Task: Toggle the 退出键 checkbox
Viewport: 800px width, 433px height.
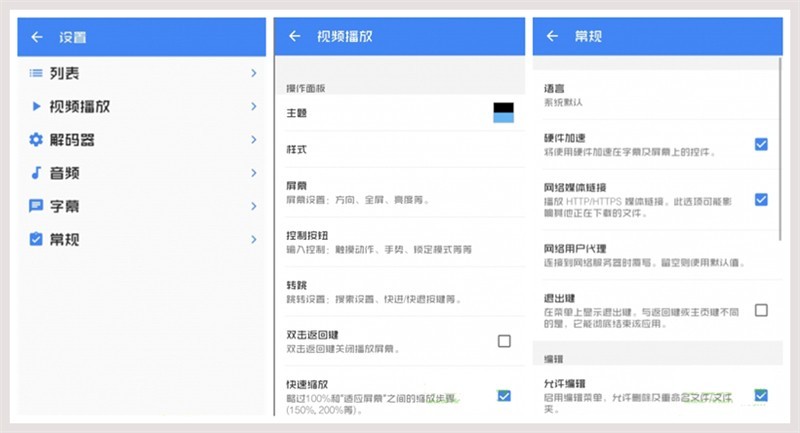Action: pos(761,310)
